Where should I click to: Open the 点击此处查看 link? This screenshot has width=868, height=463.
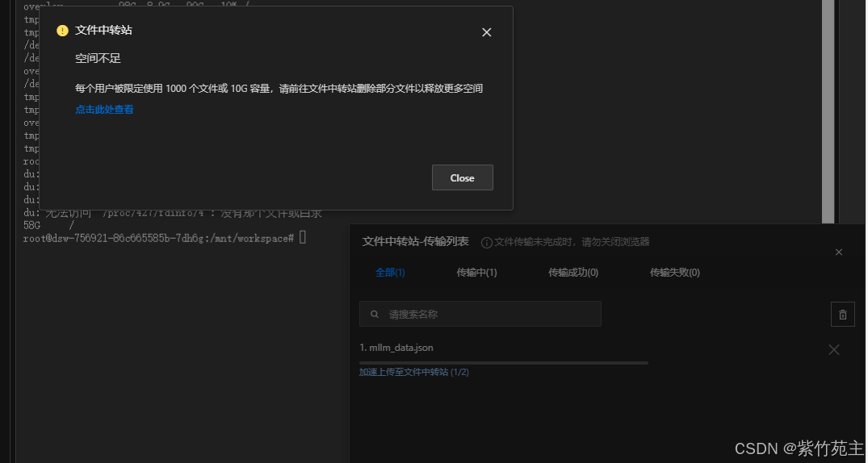point(105,110)
